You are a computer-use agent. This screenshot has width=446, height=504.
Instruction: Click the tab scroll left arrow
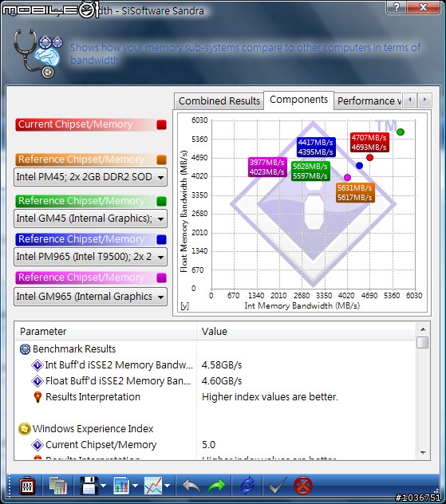coord(409,100)
